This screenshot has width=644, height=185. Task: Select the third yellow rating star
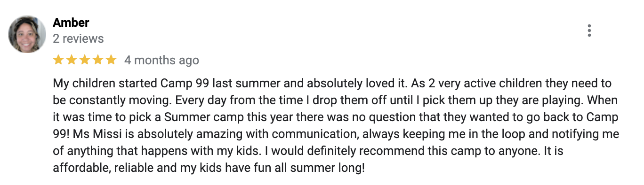tap(84, 60)
